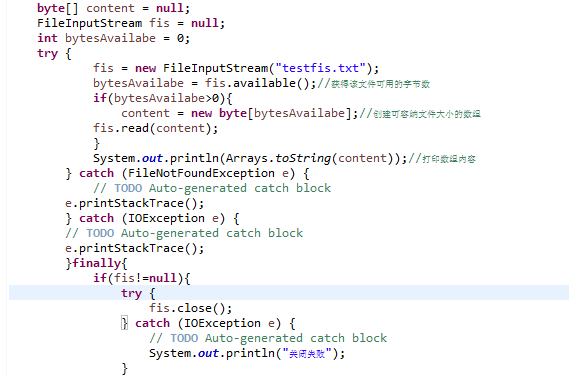Click 'Arrays.toString(content)' in println
Viewport: 569px width, 376px height.
(310, 158)
